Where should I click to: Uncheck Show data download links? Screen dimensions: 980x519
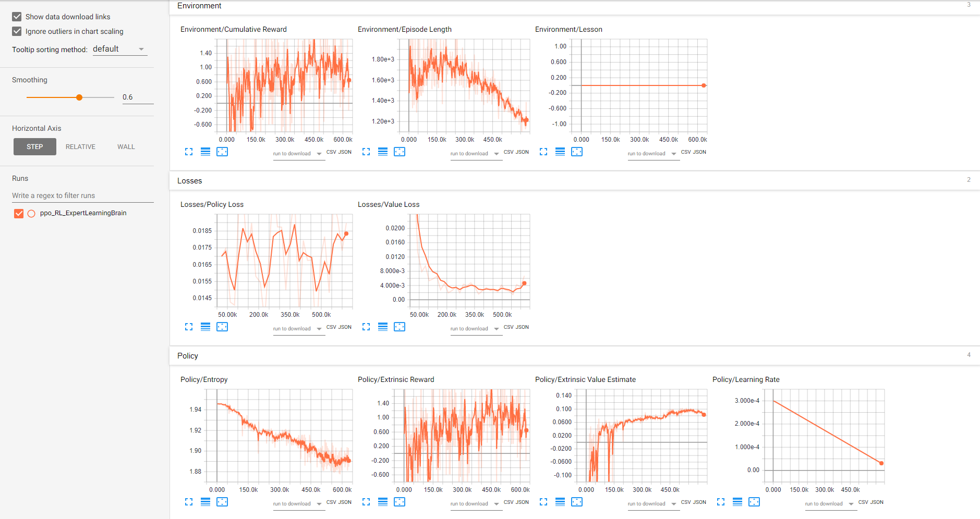click(17, 17)
